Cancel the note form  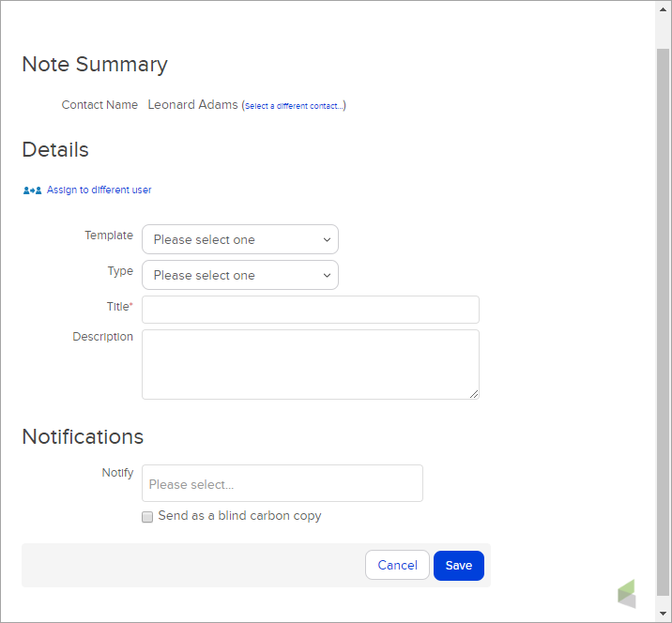397,565
